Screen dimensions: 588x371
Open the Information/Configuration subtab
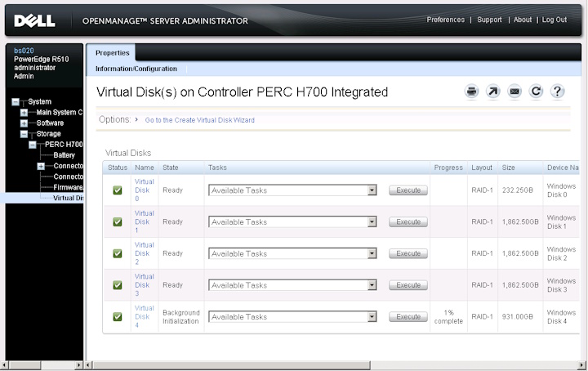[136, 69]
